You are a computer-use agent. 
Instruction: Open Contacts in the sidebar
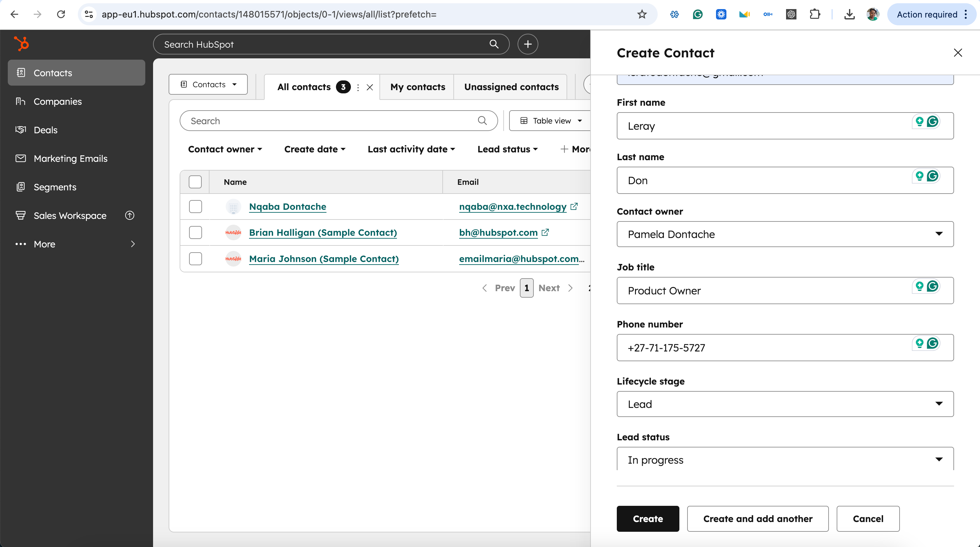[77, 73]
